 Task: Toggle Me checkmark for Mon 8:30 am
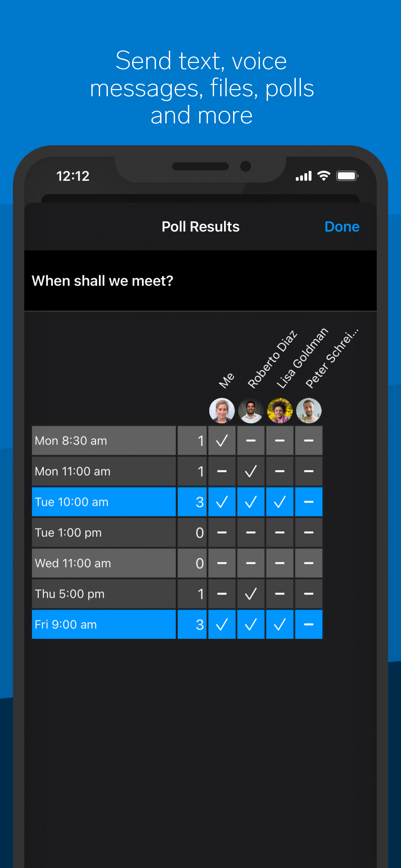[x=222, y=440]
